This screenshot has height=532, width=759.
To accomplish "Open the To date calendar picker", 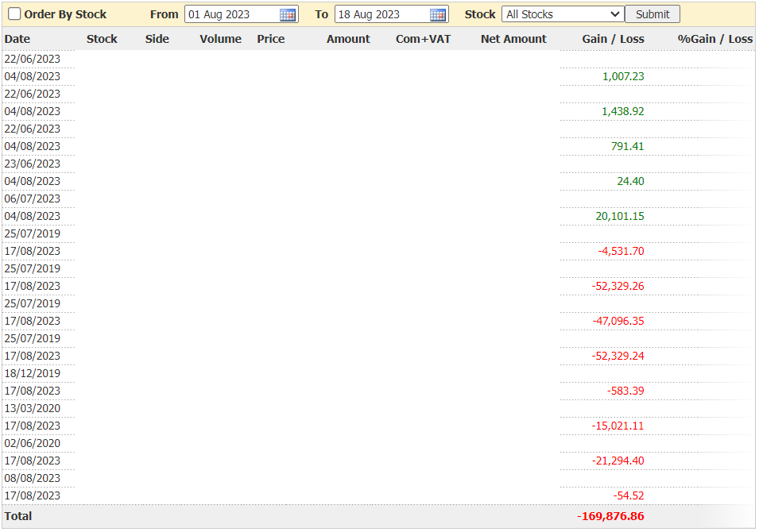I will coord(438,14).
